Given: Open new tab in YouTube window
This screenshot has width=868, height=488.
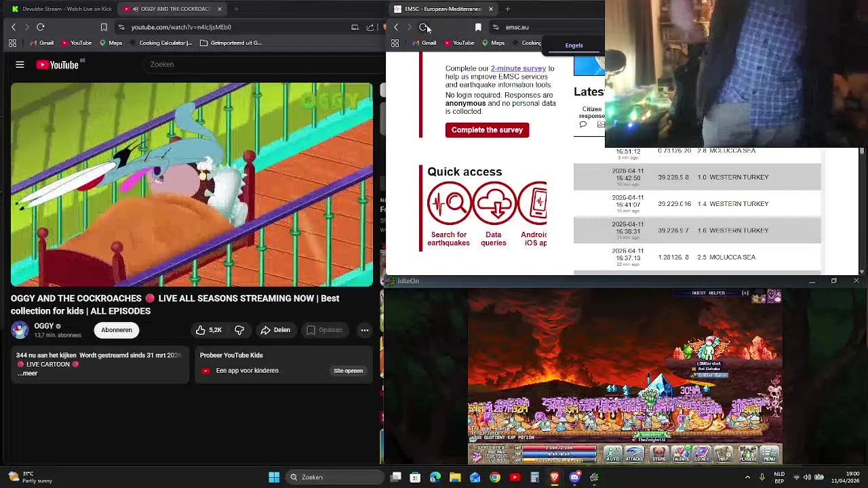Looking at the screenshot, I should (236, 9).
